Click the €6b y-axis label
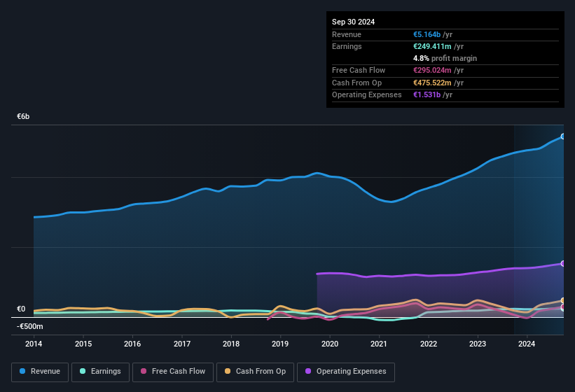The image size is (575, 392). 23,116
